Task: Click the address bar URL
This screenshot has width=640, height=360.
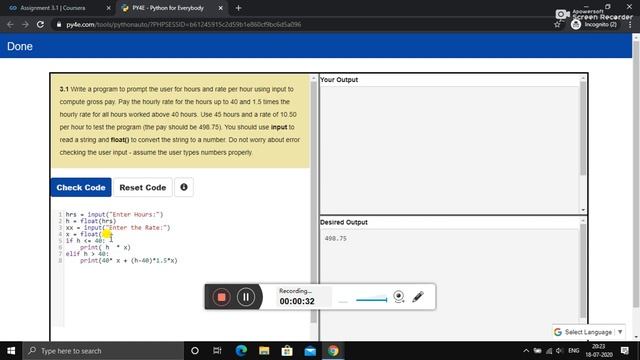Action: coord(184,24)
